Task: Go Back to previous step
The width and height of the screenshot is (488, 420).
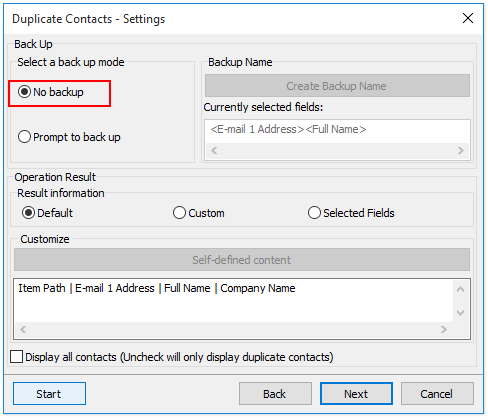Action: [275, 394]
